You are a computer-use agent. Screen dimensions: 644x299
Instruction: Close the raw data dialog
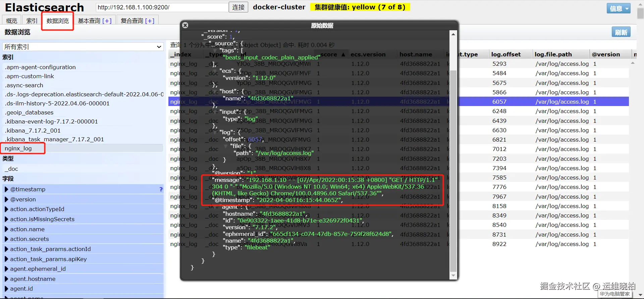point(185,25)
